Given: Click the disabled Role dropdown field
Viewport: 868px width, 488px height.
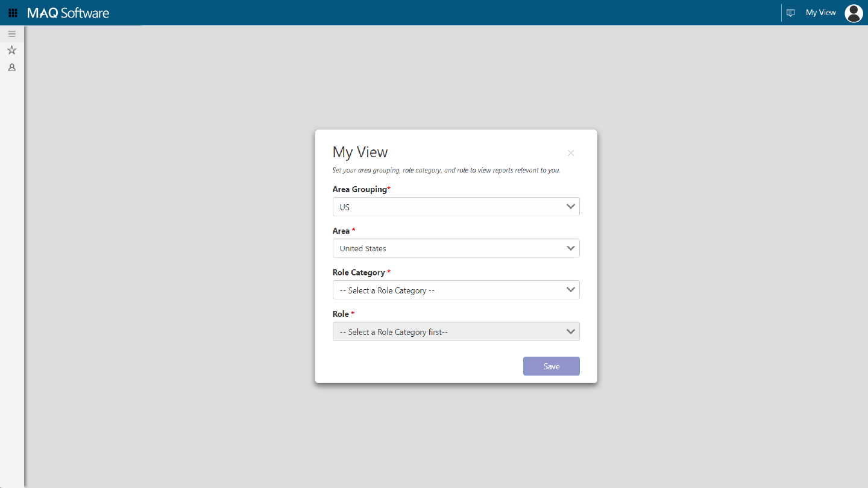Looking at the screenshot, I should pyautogui.click(x=456, y=331).
